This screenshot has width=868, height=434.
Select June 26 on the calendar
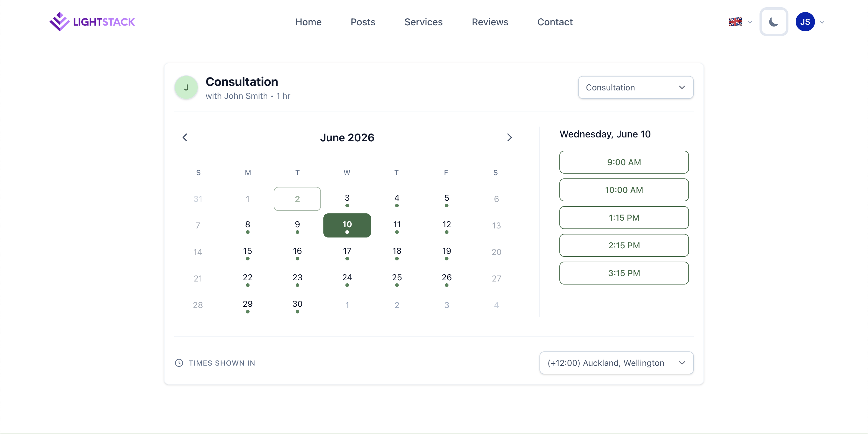pos(446,279)
